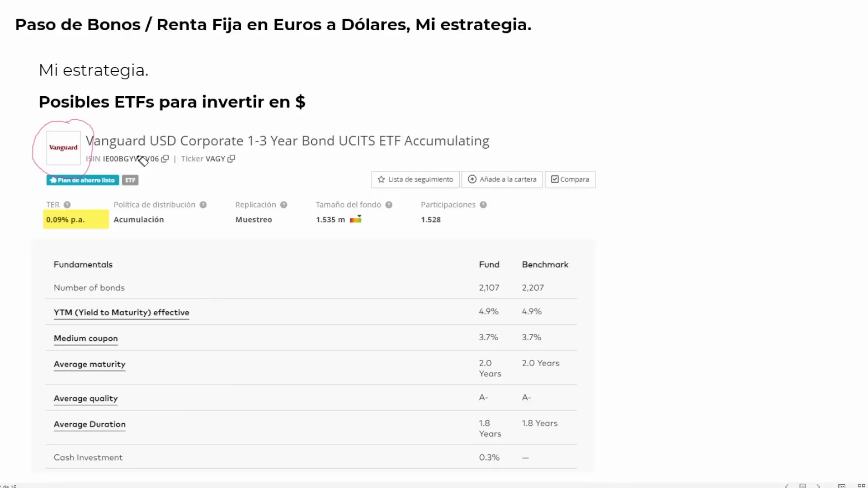Go to the next slide arrow
868x488 pixels.
(818, 486)
